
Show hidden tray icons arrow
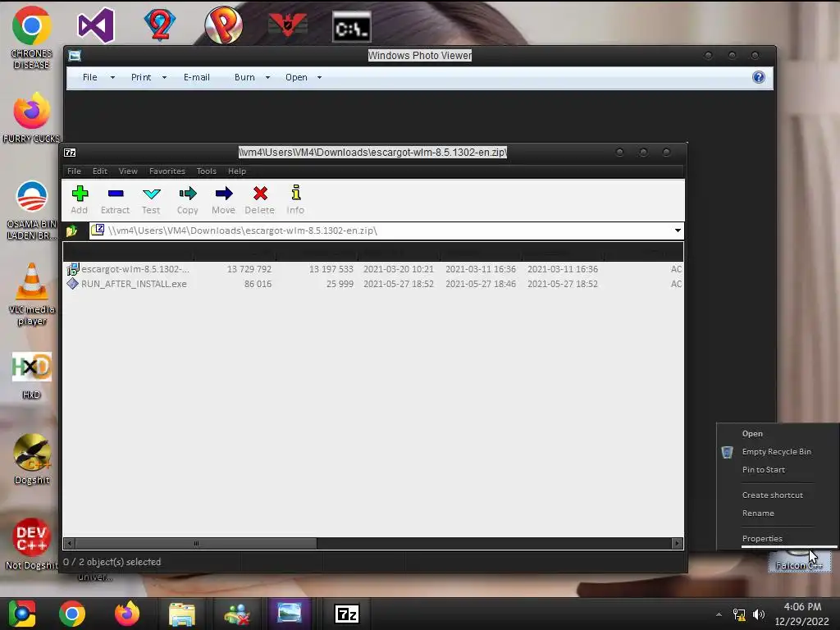(x=719, y=614)
